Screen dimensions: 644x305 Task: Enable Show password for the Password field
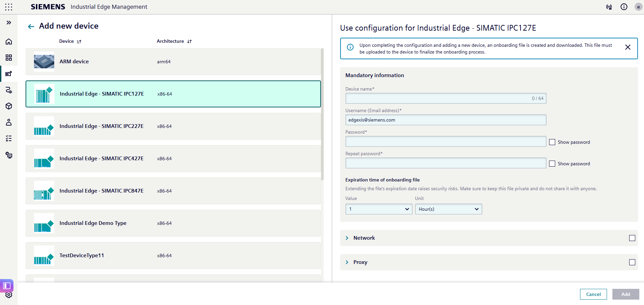tap(552, 142)
